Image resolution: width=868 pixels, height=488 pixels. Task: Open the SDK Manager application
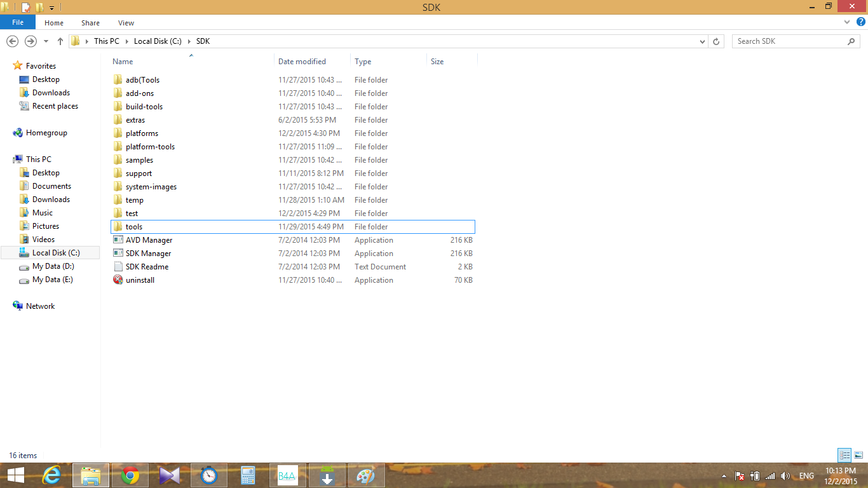[148, 254]
